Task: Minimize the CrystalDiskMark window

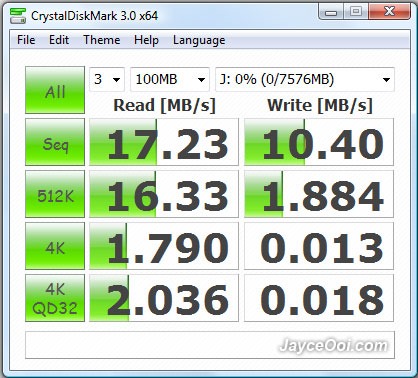Action: point(331,12)
